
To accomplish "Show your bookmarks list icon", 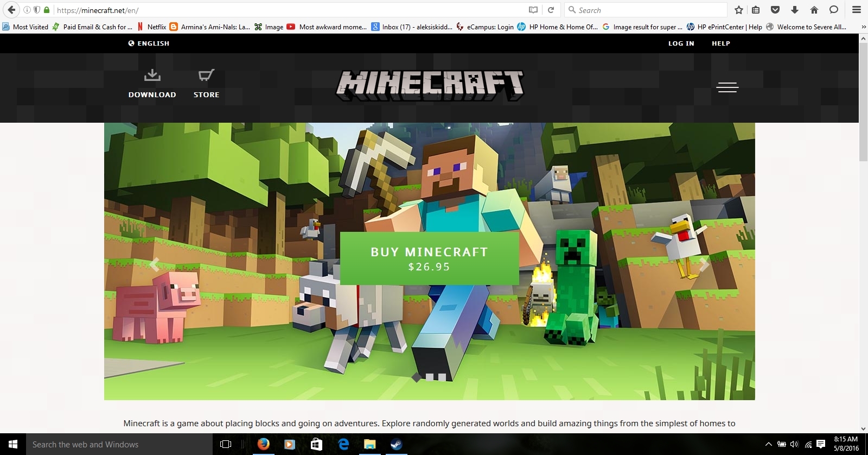I will [x=756, y=10].
